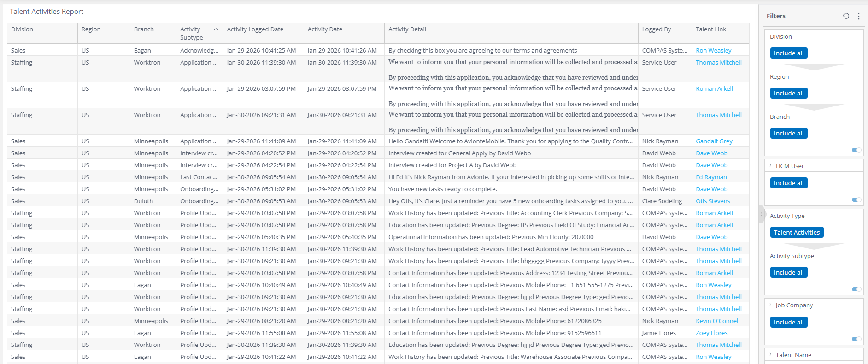This screenshot has height=364, width=868.
Task: Open the Branch filter Include all dropdown
Action: click(789, 133)
